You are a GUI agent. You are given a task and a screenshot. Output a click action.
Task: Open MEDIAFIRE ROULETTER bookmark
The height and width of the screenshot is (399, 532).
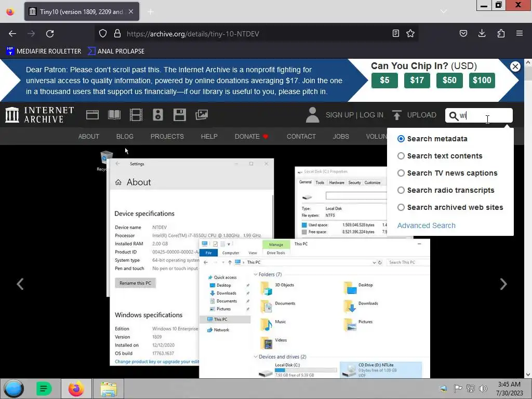click(x=44, y=51)
